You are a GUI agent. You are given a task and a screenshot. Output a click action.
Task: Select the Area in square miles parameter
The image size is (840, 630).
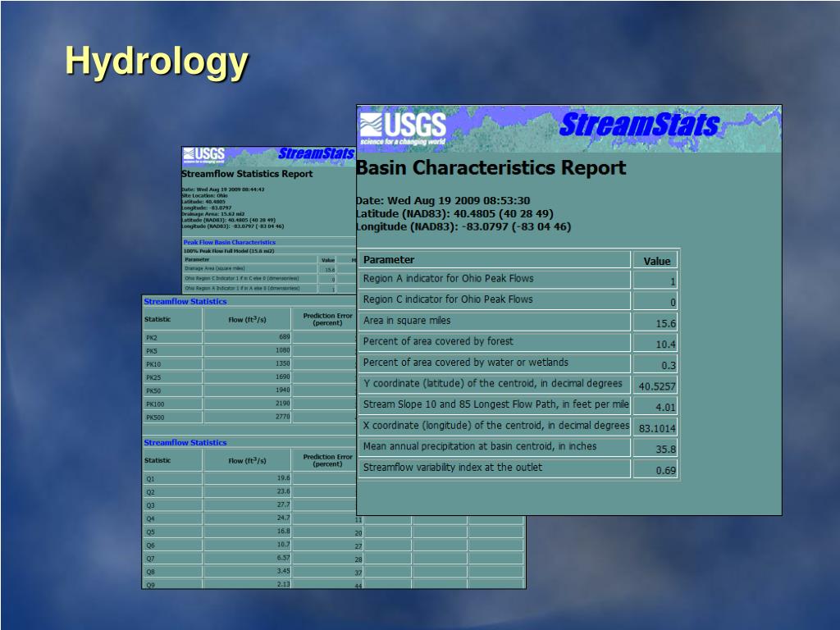[495, 321]
